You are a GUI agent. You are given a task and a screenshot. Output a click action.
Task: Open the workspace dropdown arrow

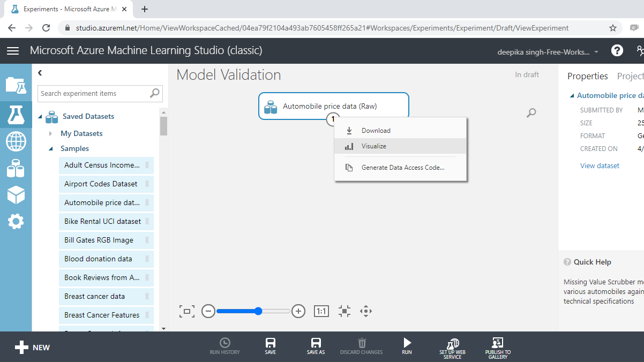click(596, 52)
